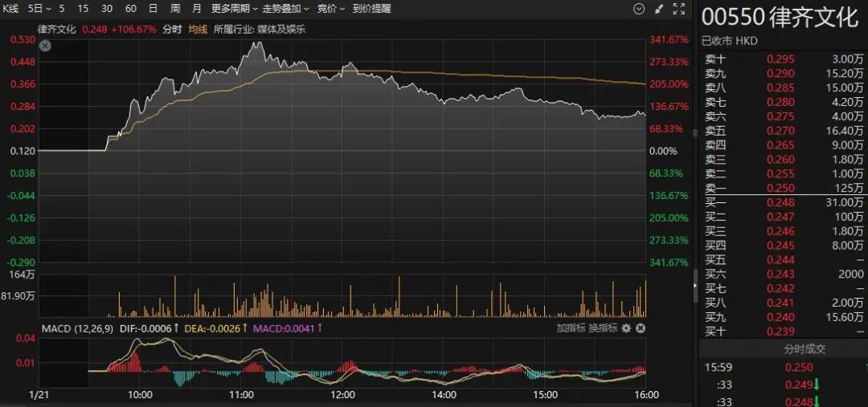
Task: Toggle the 均线 average line legend
Action: [197, 30]
